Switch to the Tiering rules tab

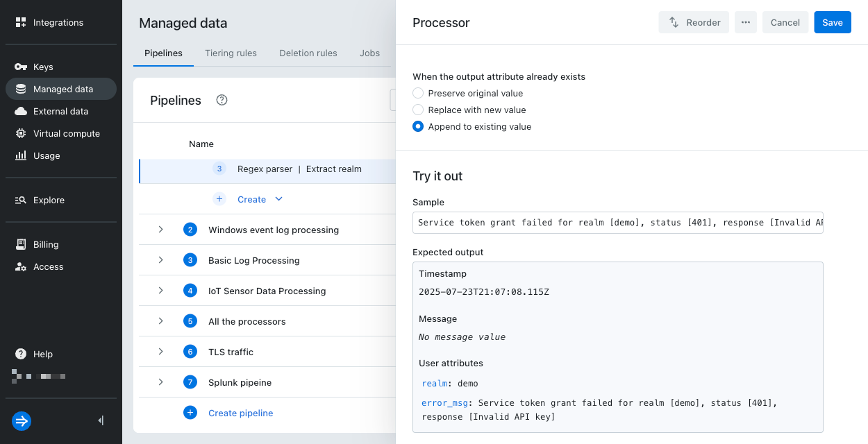point(231,53)
